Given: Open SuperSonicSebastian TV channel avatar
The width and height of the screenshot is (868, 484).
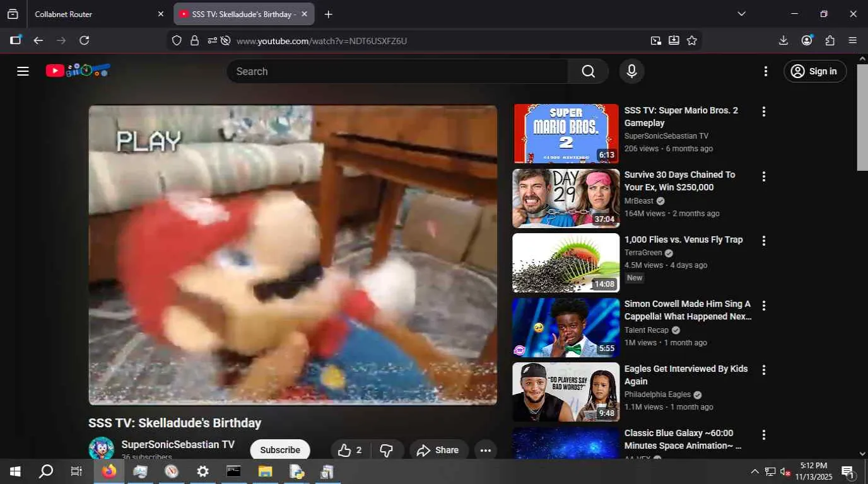Looking at the screenshot, I should pyautogui.click(x=101, y=448).
